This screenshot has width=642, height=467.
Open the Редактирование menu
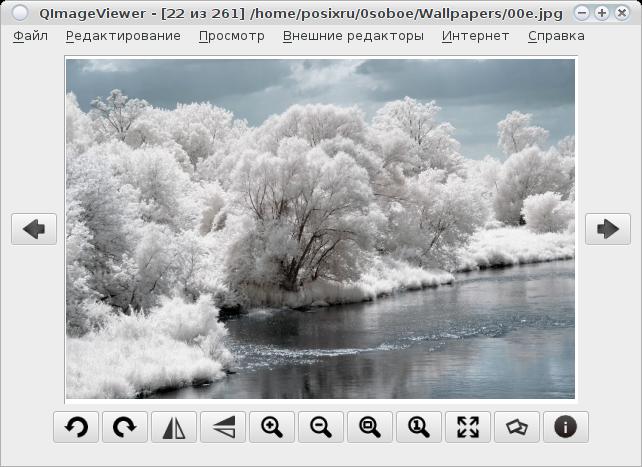(123, 36)
